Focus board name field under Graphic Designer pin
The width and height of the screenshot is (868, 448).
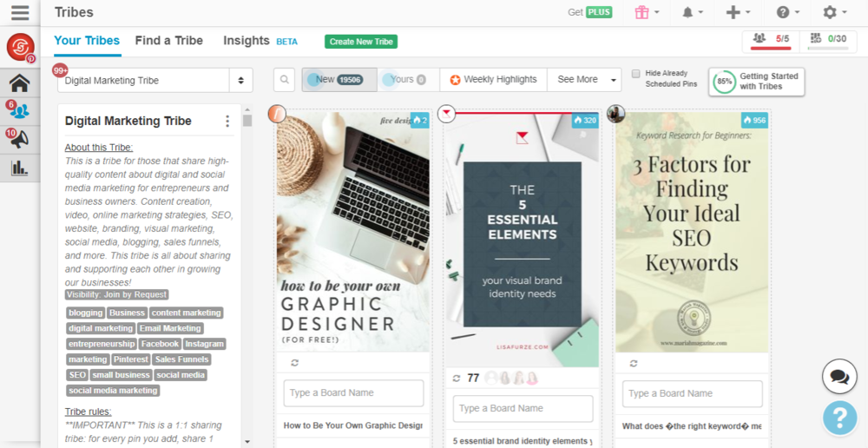tap(354, 393)
